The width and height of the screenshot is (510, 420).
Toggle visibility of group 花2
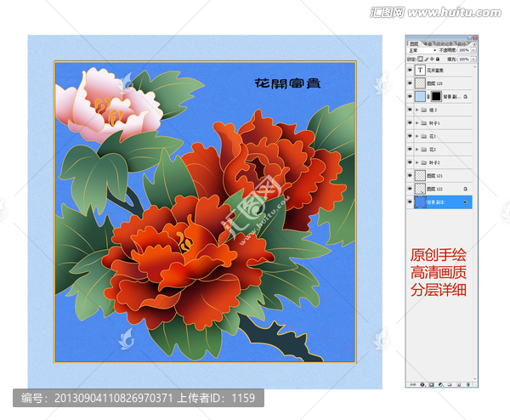click(x=410, y=150)
